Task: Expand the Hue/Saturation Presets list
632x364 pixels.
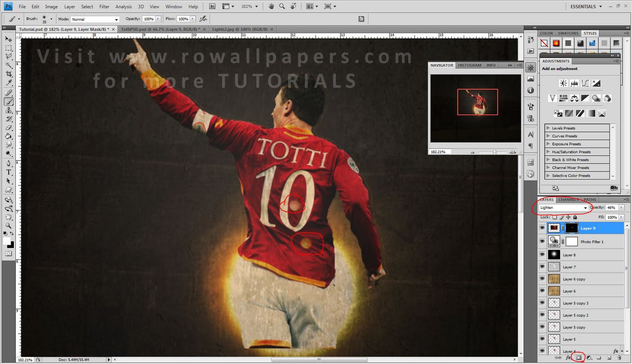Action: click(548, 152)
